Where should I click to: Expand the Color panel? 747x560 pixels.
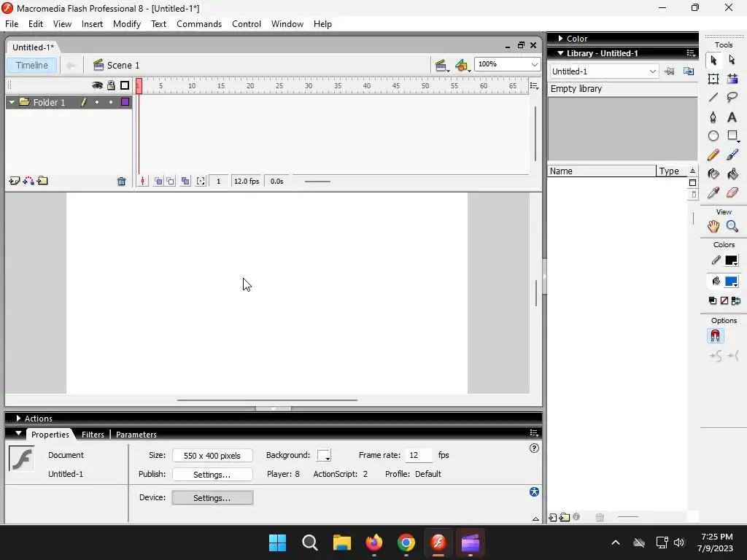[x=561, y=38]
